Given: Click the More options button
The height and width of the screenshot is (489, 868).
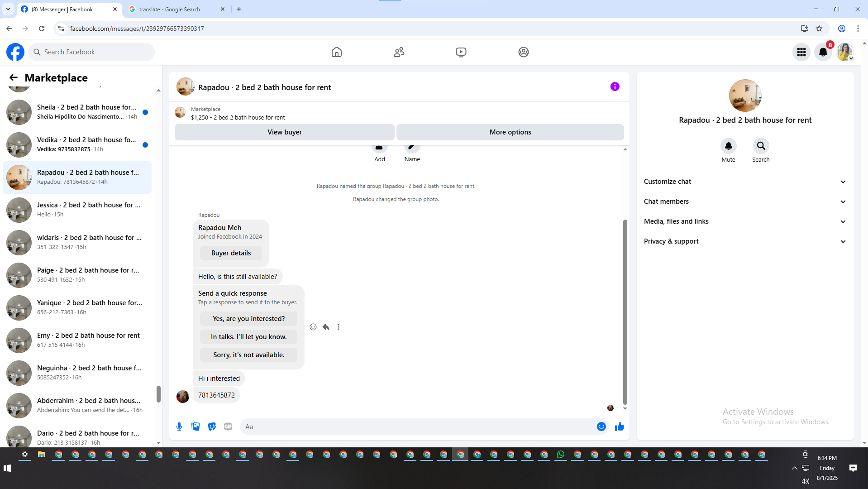Looking at the screenshot, I should 510,132.
